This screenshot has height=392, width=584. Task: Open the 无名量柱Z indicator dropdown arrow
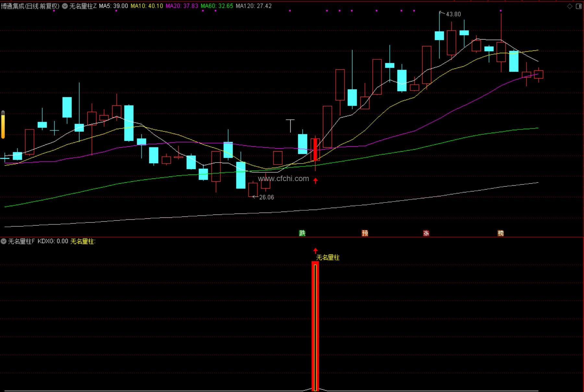[65, 6]
